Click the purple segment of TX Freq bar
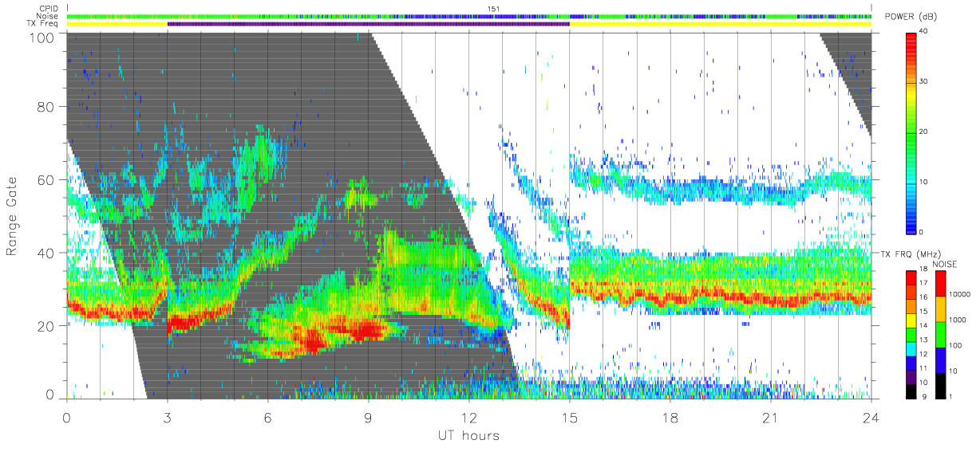The width and height of the screenshot is (980, 452). click(x=368, y=24)
